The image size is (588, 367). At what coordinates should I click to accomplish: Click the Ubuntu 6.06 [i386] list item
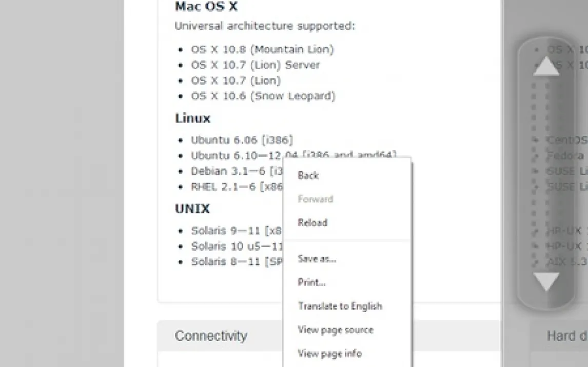pyautogui.click(x=242, y=140)
